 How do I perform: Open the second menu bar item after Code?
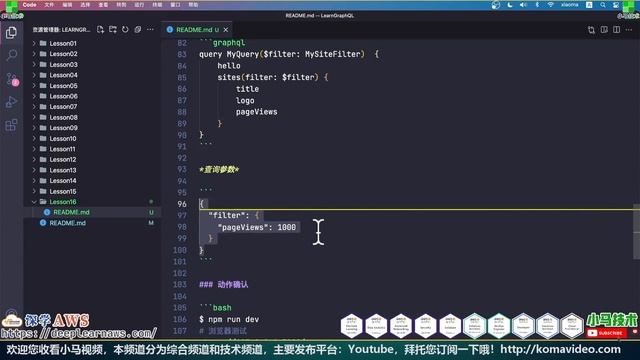coord(67,5)
